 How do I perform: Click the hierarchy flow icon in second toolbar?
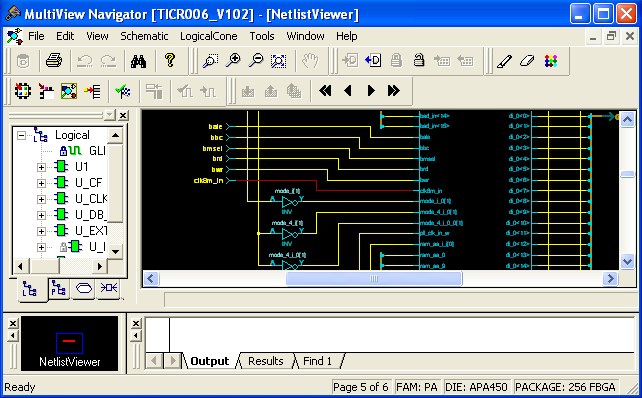(x=46, y=91)
